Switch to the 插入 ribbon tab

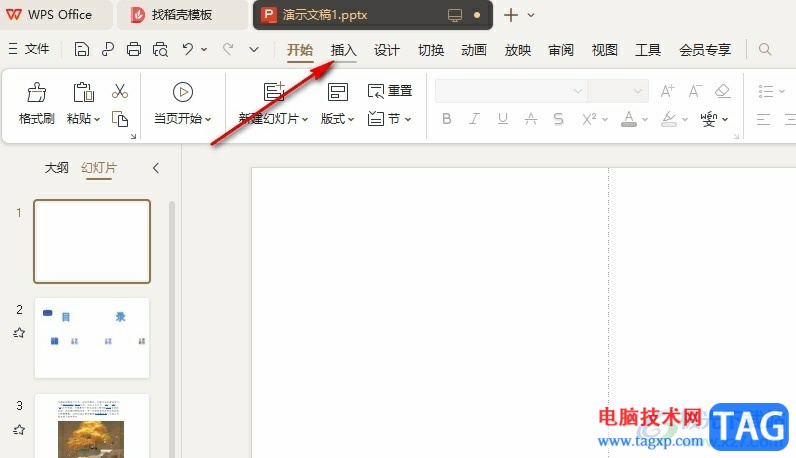(x=344, y=50)
